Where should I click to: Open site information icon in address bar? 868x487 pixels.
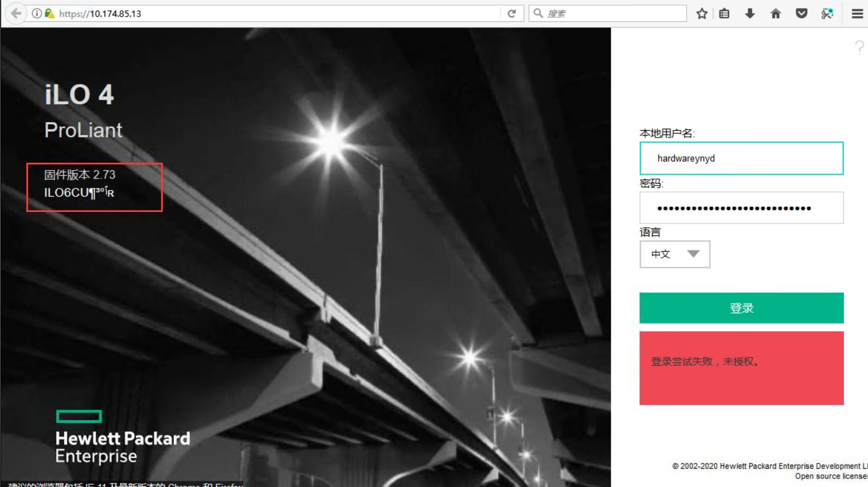[x=37, y=13]
